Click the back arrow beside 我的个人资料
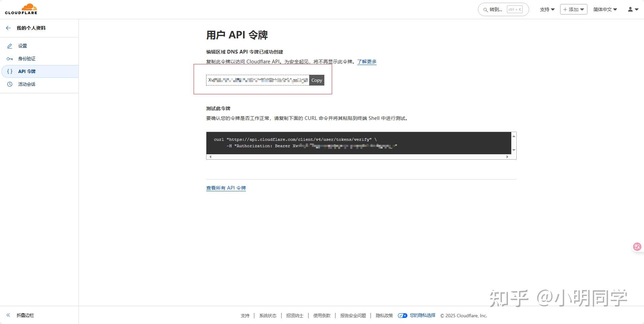This screenshot has height=324, width=644. coord(8,28)
